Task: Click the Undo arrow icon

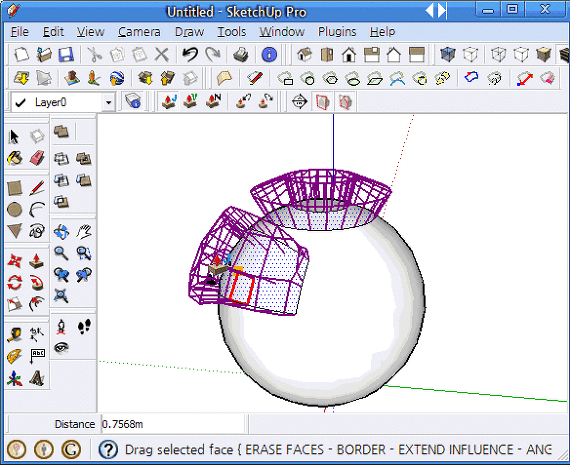Action: 190,55
